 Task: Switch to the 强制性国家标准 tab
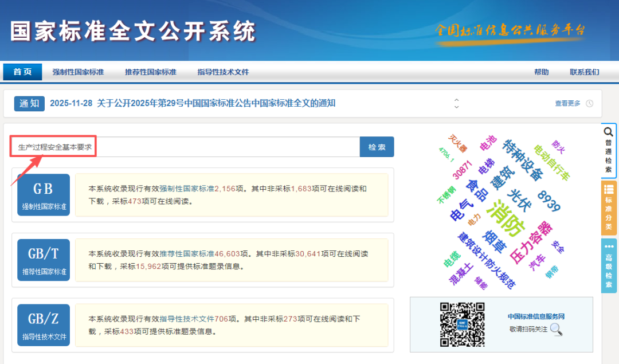(79, 72)
